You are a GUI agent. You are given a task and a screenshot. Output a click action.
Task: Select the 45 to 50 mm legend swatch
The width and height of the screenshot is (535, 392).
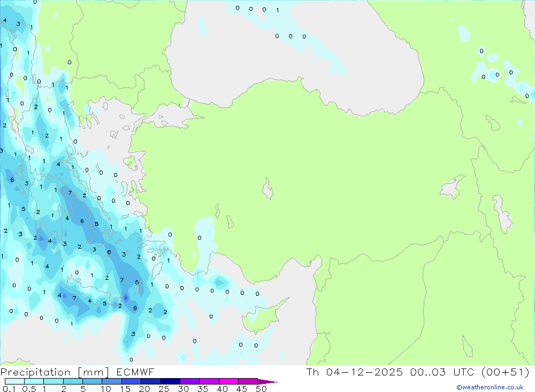(248, 381)
